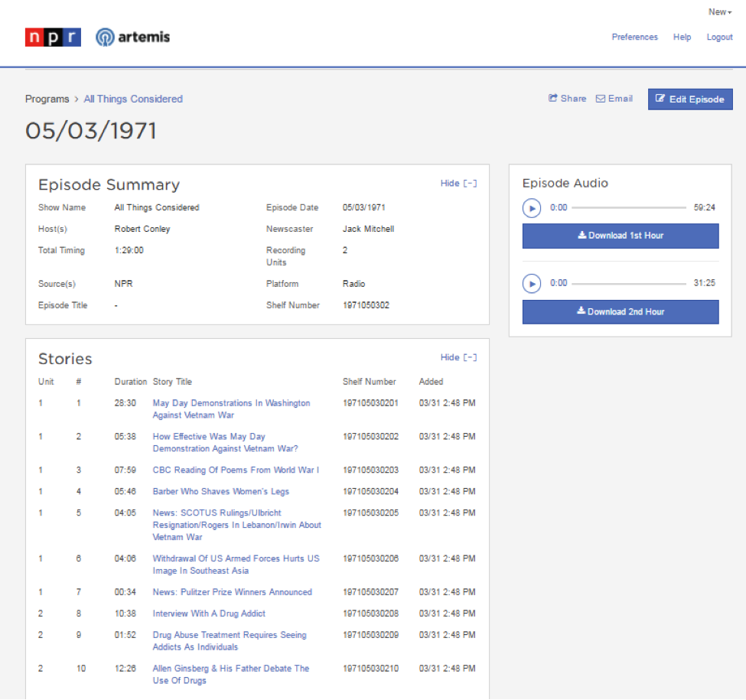Open the Help menu link
The image size is (746, 700).
coord(682,37)
